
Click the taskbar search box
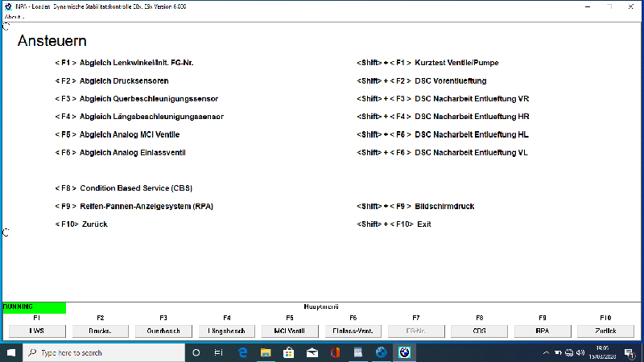(x=104, y=352)
